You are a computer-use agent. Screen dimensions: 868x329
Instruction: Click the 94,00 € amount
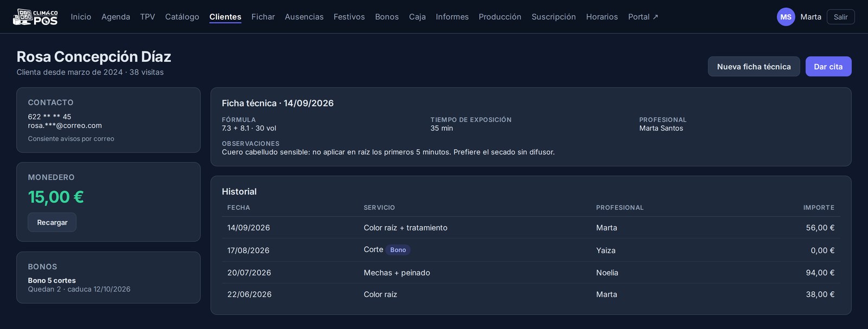(x=820, y=273)
